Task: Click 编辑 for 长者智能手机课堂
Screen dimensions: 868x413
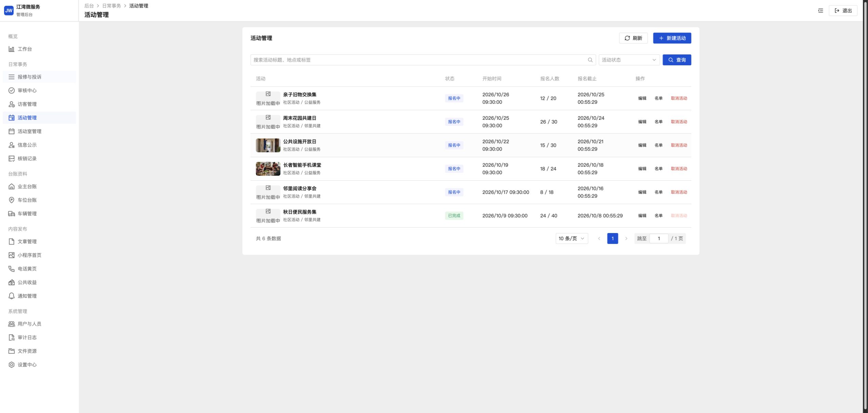Action: (642, 169)
